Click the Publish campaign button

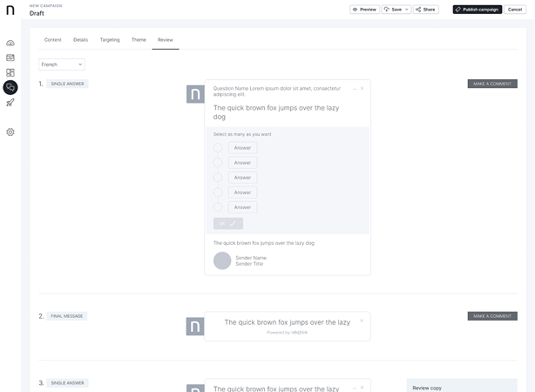(477, 10)
